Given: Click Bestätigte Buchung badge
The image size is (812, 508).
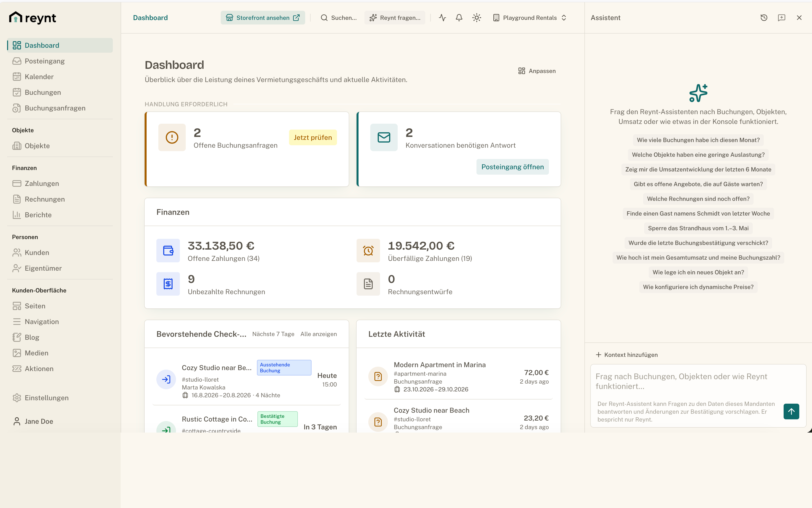Looking at the screenshot, I should click(277, 419).
